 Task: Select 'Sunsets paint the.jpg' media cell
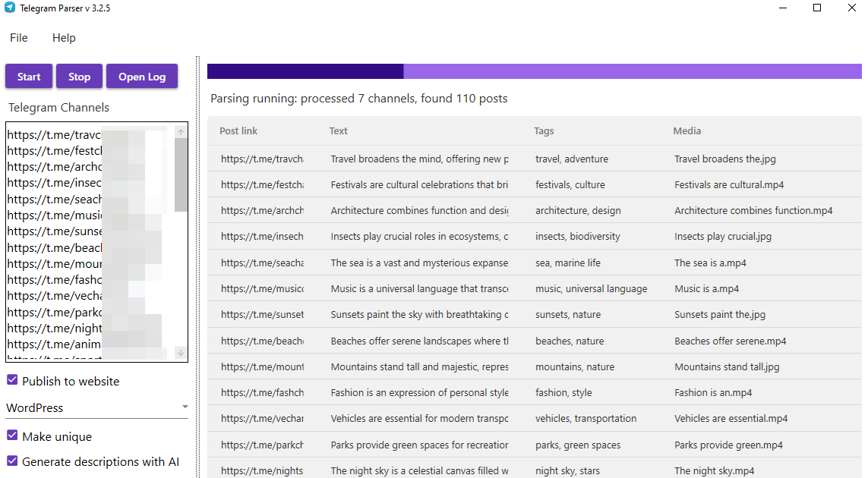tap(720, 315)
